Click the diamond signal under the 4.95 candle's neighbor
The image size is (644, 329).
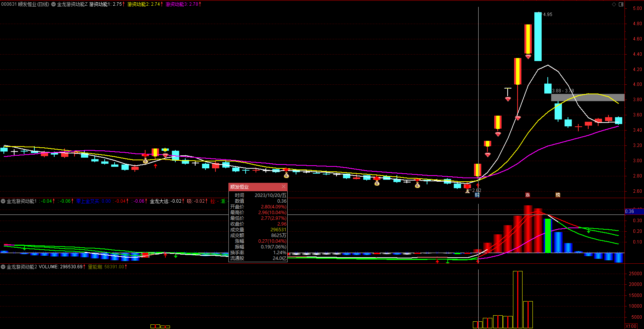(x=528, y=57)
